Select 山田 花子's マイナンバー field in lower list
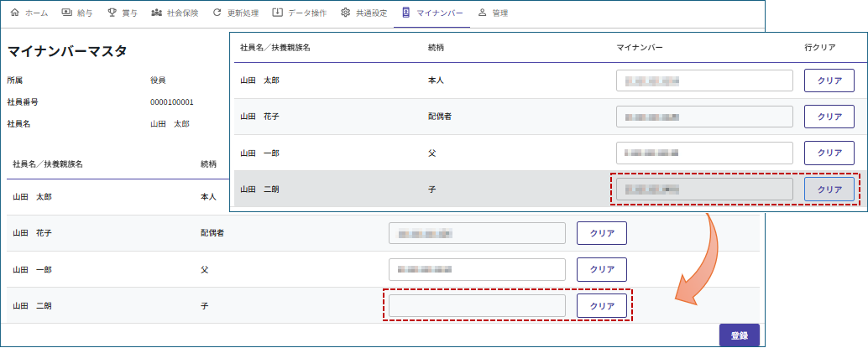 coord(477,233)
